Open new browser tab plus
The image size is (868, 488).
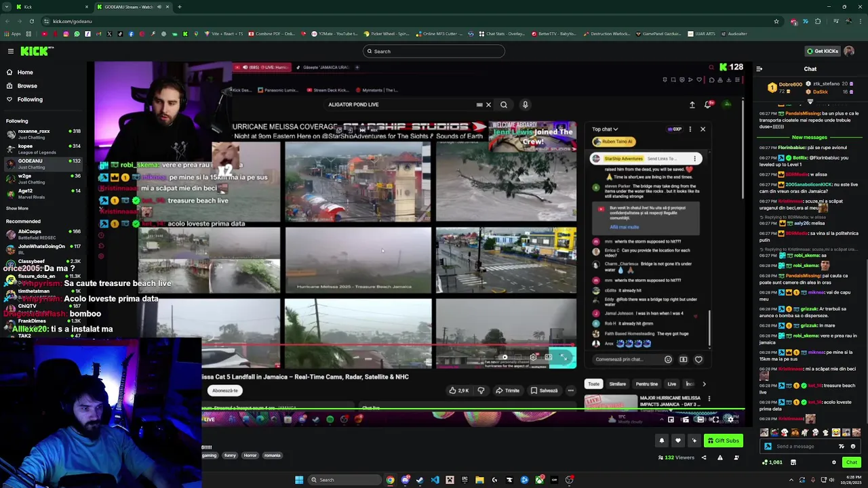[x=179, y=7]
